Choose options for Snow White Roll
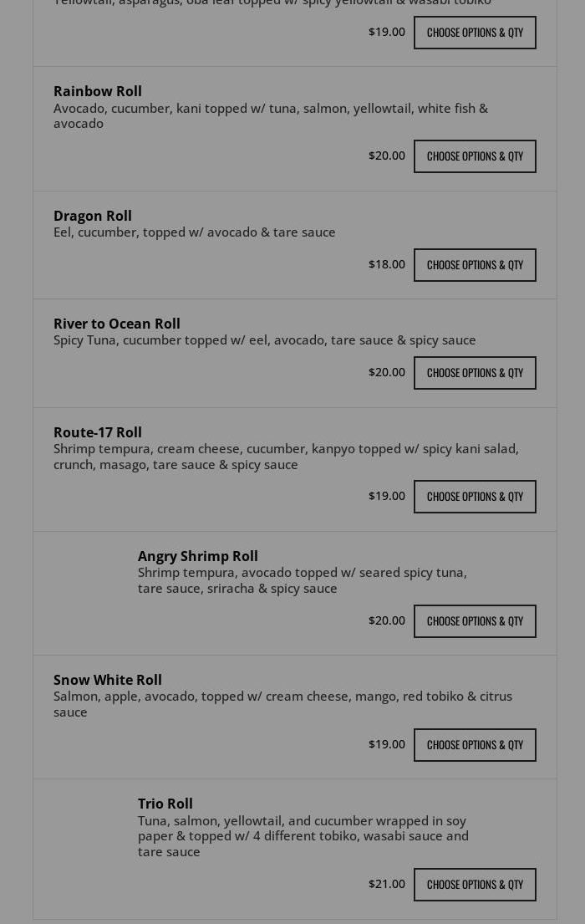Image resolution: width=585 pixels, height=924 pixels. [x=475, y=745]
